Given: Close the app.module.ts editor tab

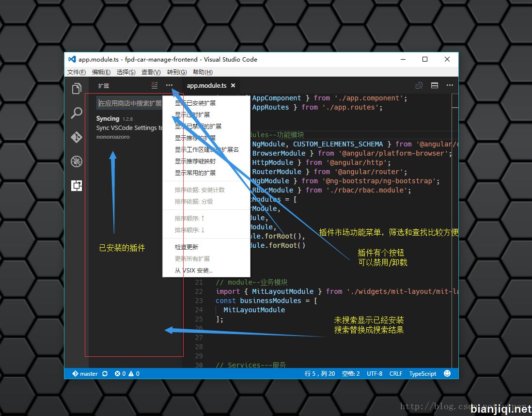Looking at the screenshot, I should [x=233, y=86].
